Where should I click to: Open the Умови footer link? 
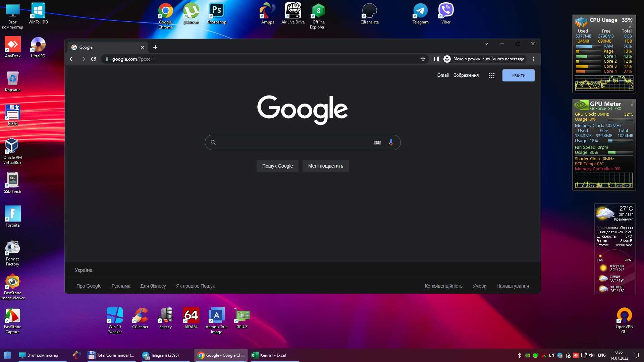[x=479, y=286]
